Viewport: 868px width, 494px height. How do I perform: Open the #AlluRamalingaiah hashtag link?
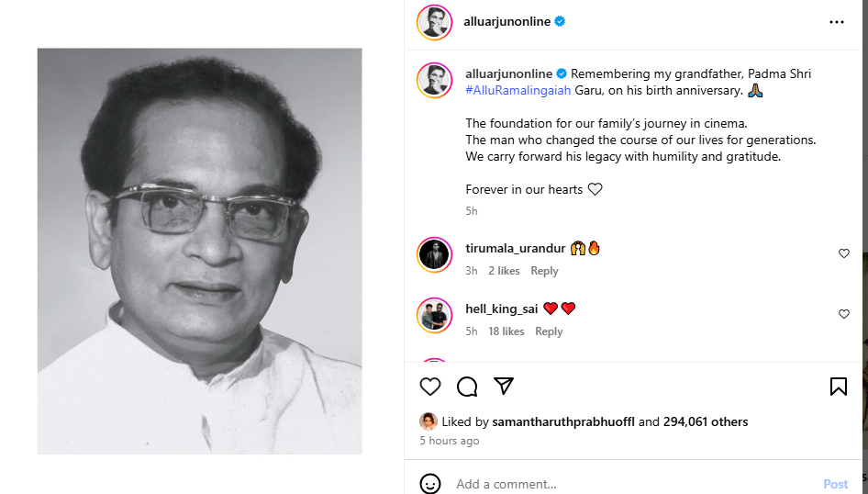(518, 90)
